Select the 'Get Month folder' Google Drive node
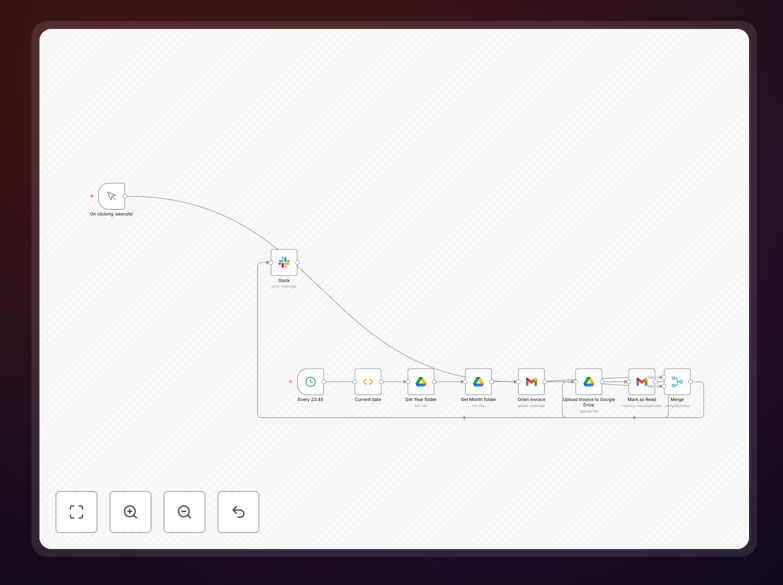The image size is (783, 585). (x=478, y=382)
